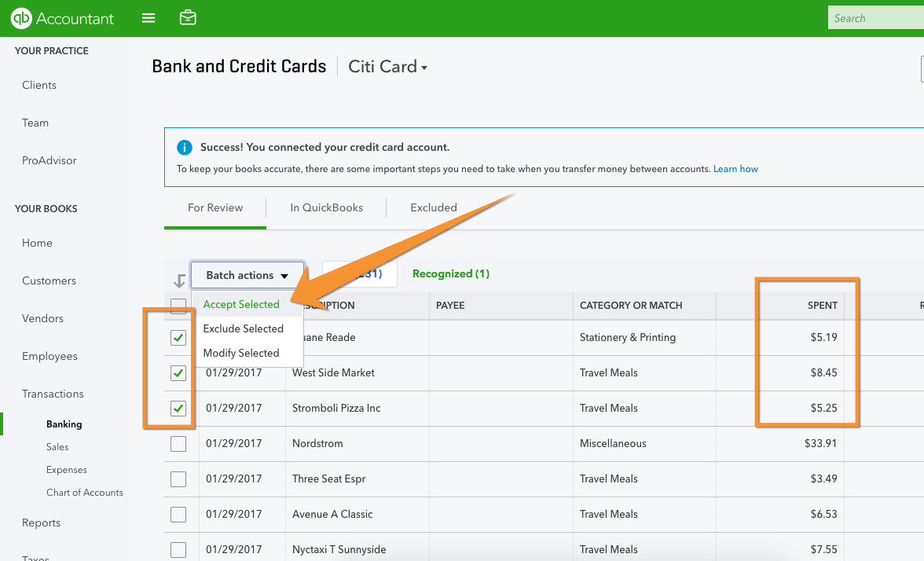Open Clients in the sidebar
The height and width of the screenshot is (561, 924).
[x=39, y=85]
